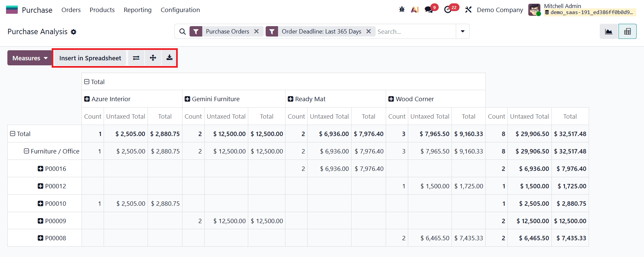
Task: Click the $ 6,465.50 Wood Corner cell for P00008
Action: (x=430, y=238)
